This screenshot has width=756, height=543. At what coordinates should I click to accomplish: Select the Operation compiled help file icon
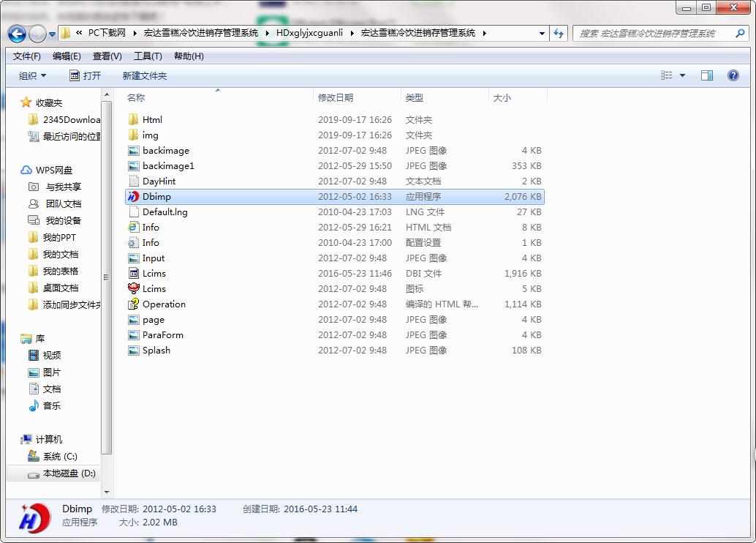134,304
